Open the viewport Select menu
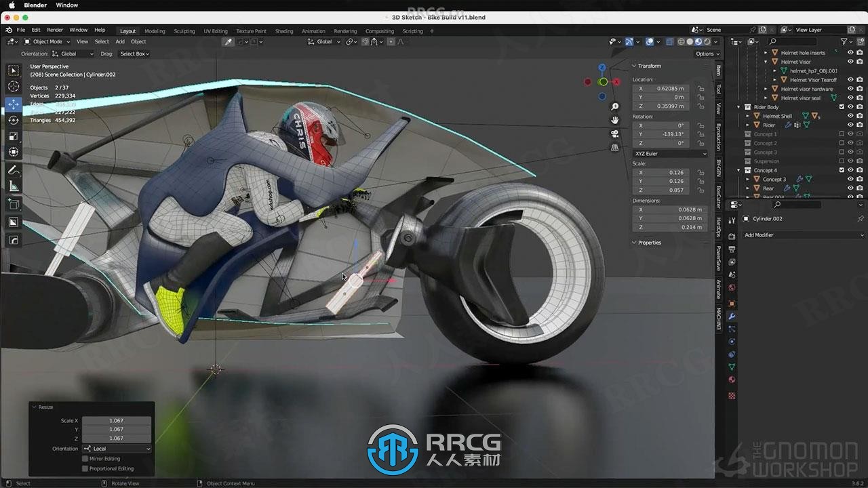The height and width of the screenshot is (488, 868). coord(102,41)
